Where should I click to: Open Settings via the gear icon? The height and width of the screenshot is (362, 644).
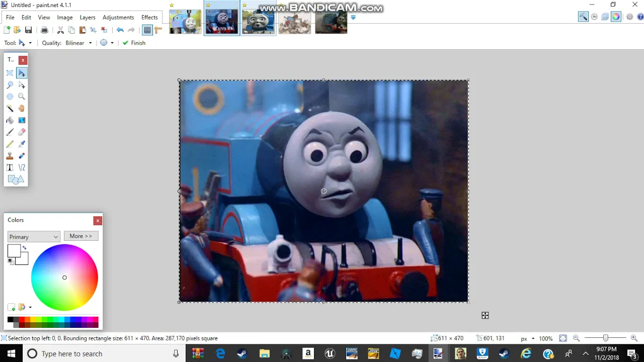click(x=630, y=17)
